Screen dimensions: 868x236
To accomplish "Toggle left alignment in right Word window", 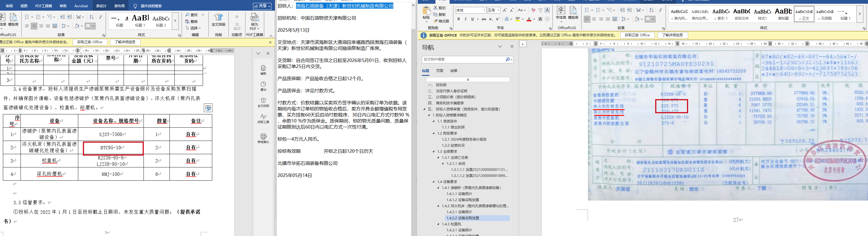I will 587,19.
